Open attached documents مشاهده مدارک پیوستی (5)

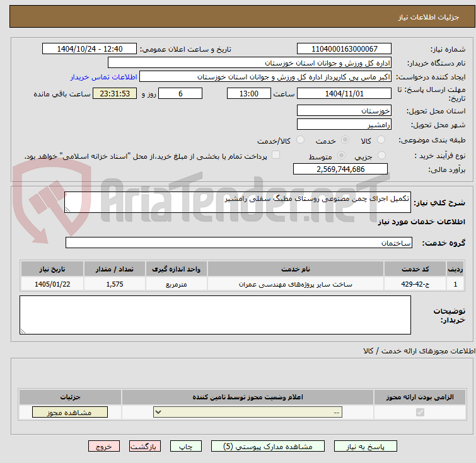click(268, 447)
